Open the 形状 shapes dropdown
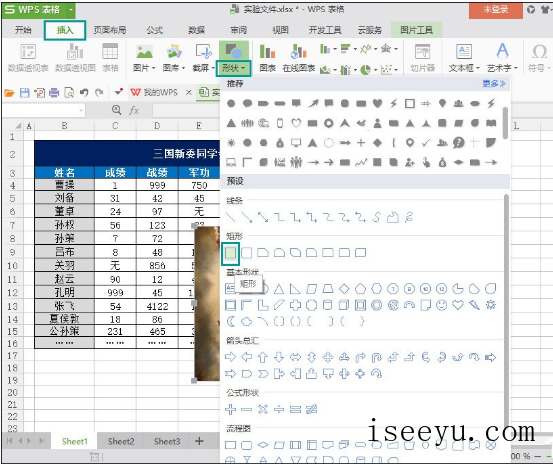 coord(233,68)
